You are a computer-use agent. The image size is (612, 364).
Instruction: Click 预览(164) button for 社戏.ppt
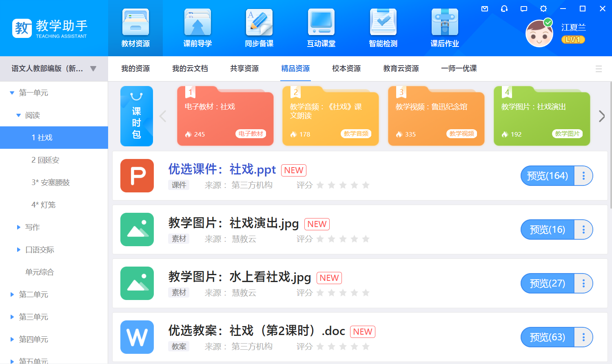547,176
